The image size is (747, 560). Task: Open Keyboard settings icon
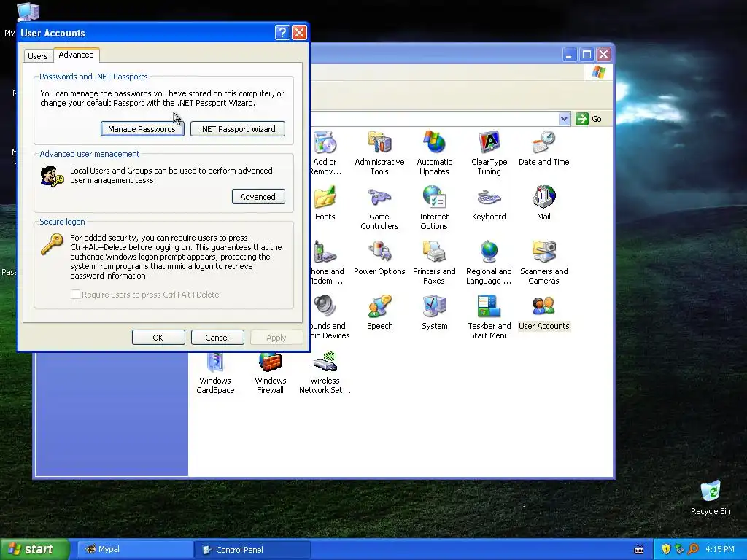[x=489, y=203]
